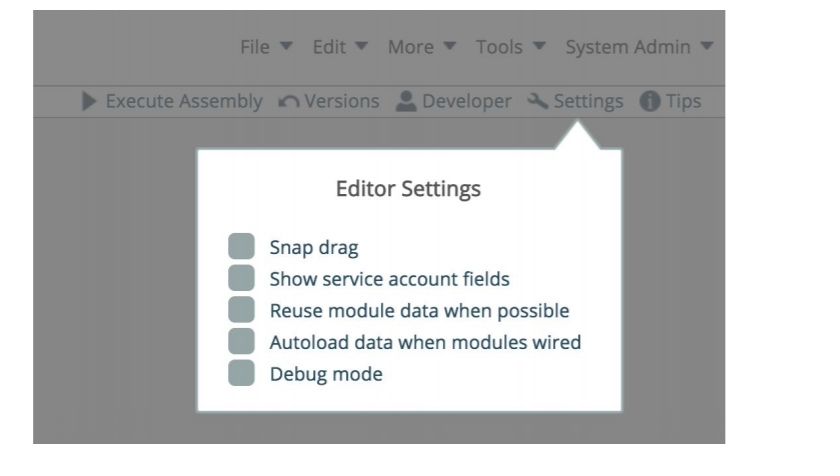The image size is (840, 476).
Task: Click the Developer person icon
Action: (x=405, y=101)
